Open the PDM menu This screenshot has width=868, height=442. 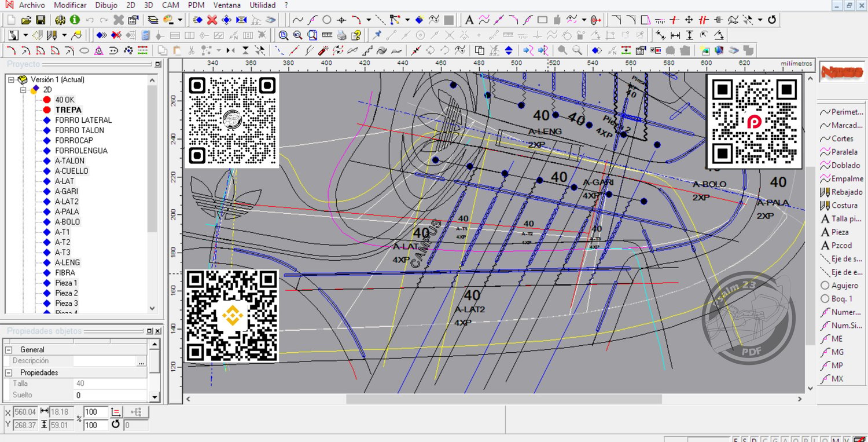click(197, 5)
